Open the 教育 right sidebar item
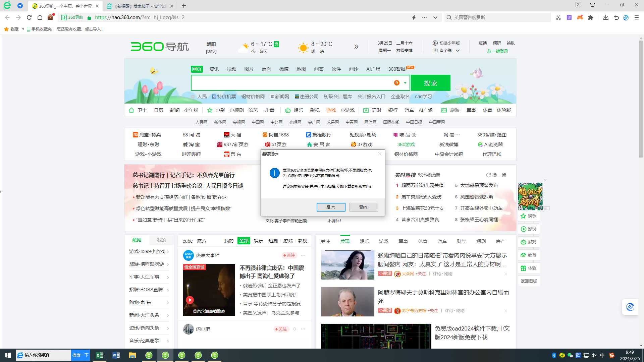644x362 pixels. (529, 255)
